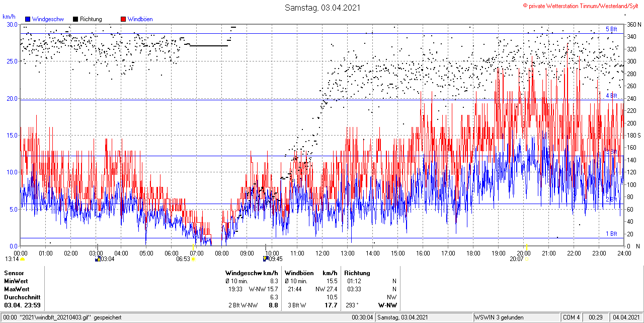Click the moon icon next to 03:04
This screenshot has width=644, height=323.
[98, 259]
